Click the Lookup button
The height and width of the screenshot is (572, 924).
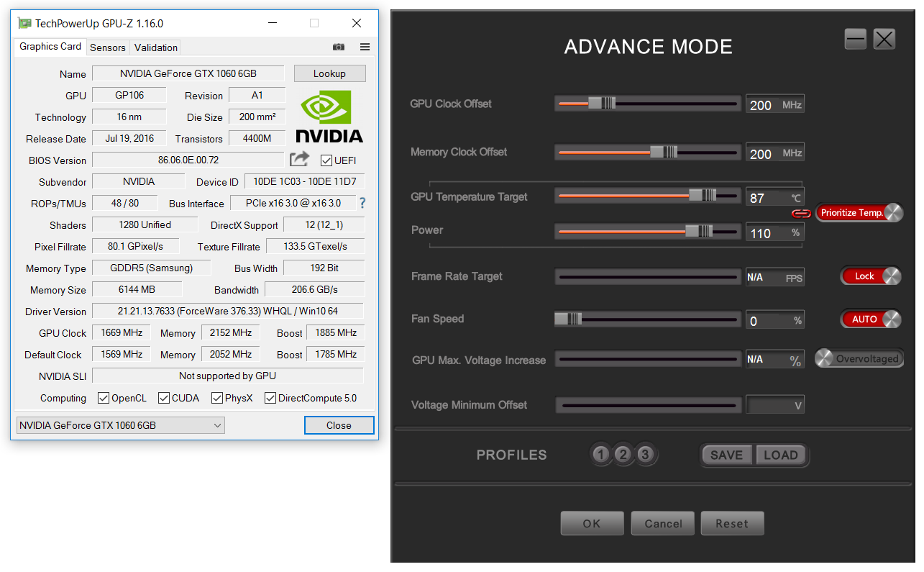pyautogui.click(x=329, y=73)
